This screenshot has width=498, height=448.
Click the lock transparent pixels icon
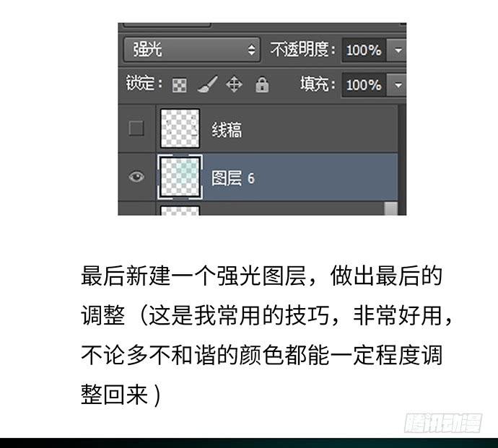pos(180,85)
